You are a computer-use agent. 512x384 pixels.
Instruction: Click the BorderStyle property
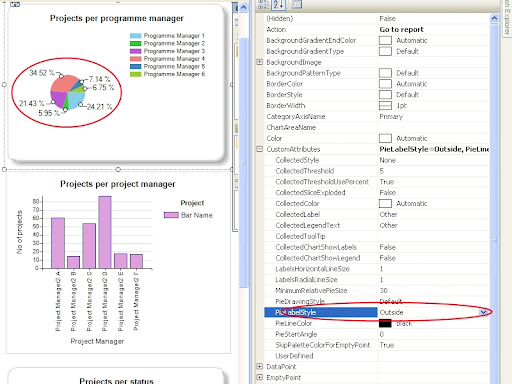point(284,95)
